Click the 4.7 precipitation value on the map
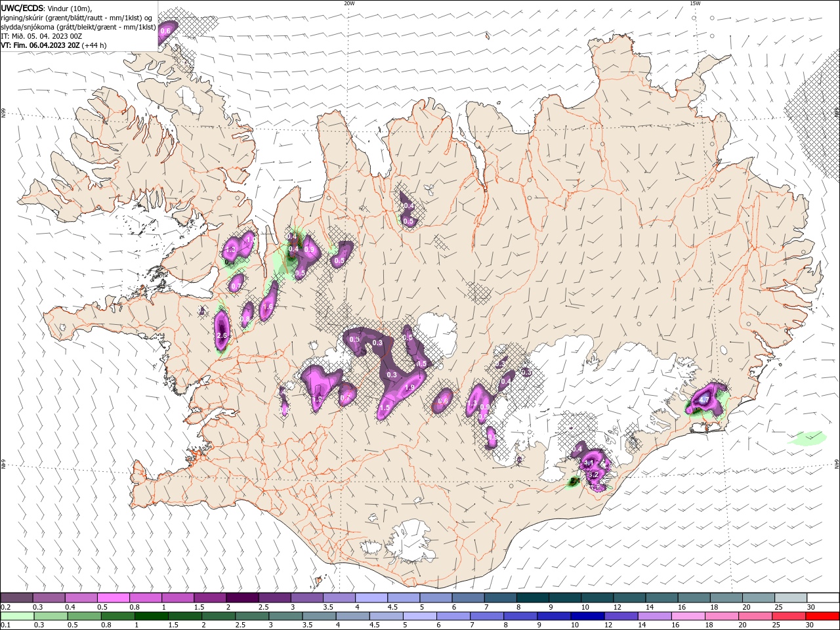Screen dimensions: 840x630 pos(704,400)
